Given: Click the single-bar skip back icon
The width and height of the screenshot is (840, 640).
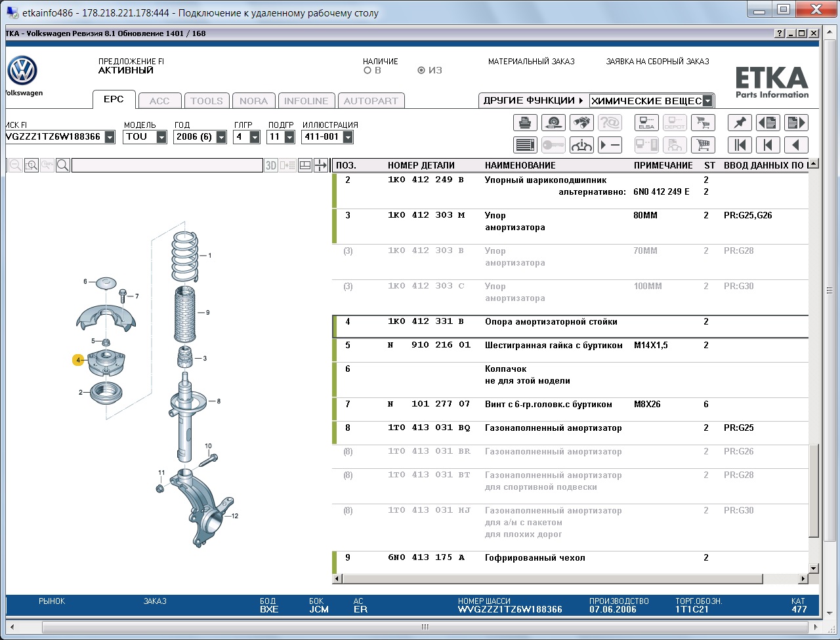Looking at the screenshot, I should tap(768, 145).
